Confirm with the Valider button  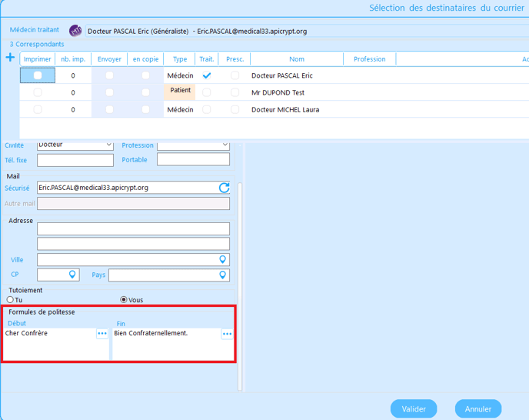click(414, 409)
